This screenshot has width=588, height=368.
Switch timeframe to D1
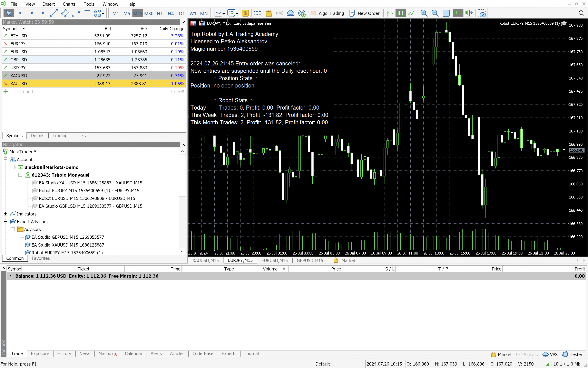[182, 13]
